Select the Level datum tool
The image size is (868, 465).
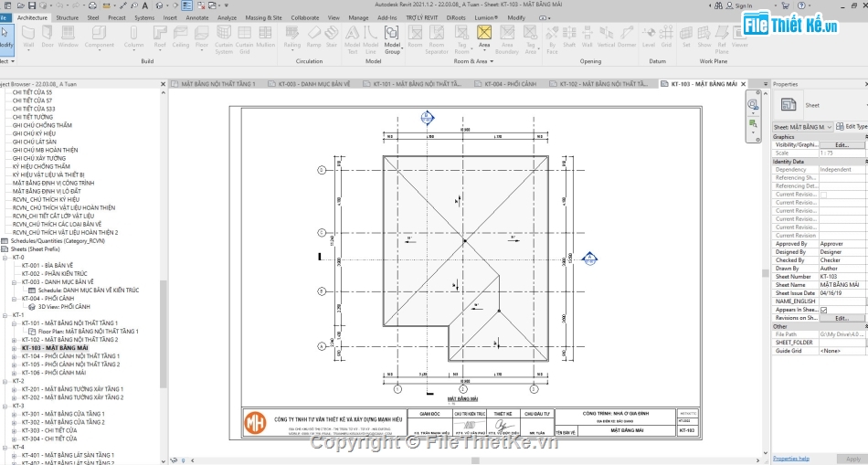[648, 37]
